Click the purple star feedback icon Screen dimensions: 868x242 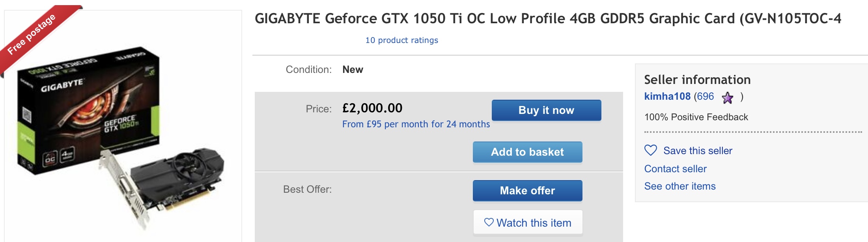click(x=728, y=97)
